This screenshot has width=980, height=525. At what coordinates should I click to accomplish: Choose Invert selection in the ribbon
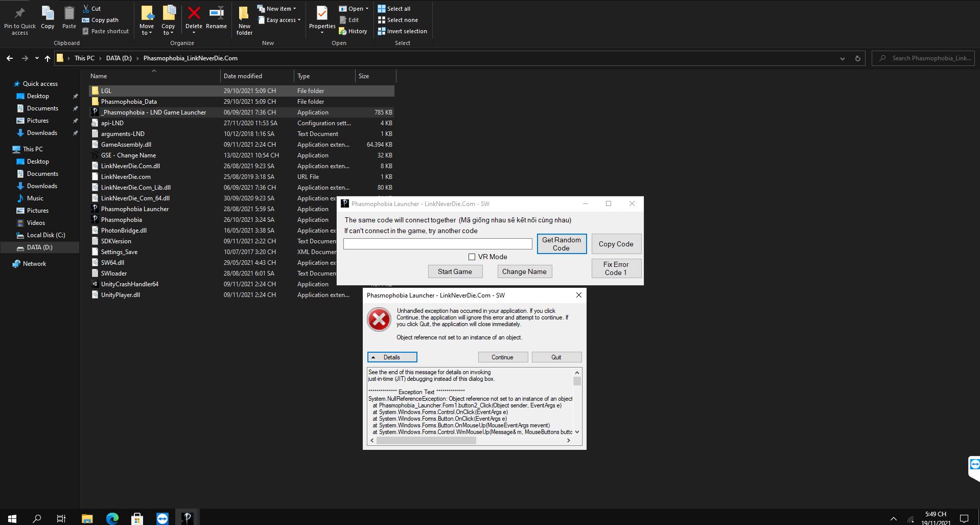(x=402, y=31)
